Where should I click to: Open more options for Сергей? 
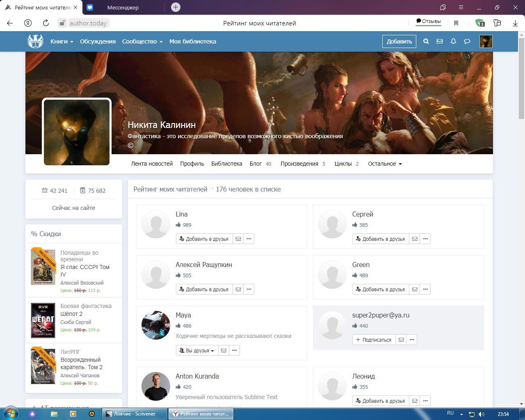click(425, 239)
